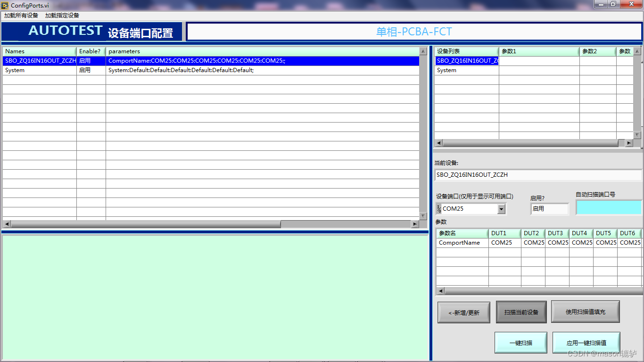Click the 启用? status field
Viewport: 644px width, 362px height.
(x=550, y=209)
